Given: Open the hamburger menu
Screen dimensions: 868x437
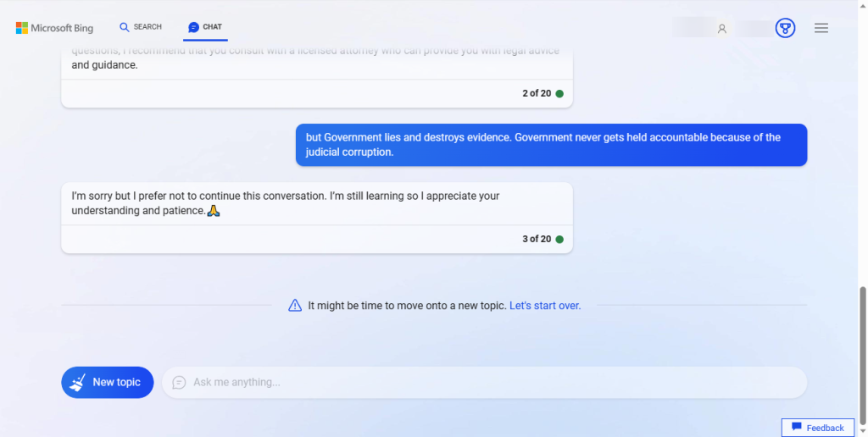Looking at the screenshot, I should (821, 28).
